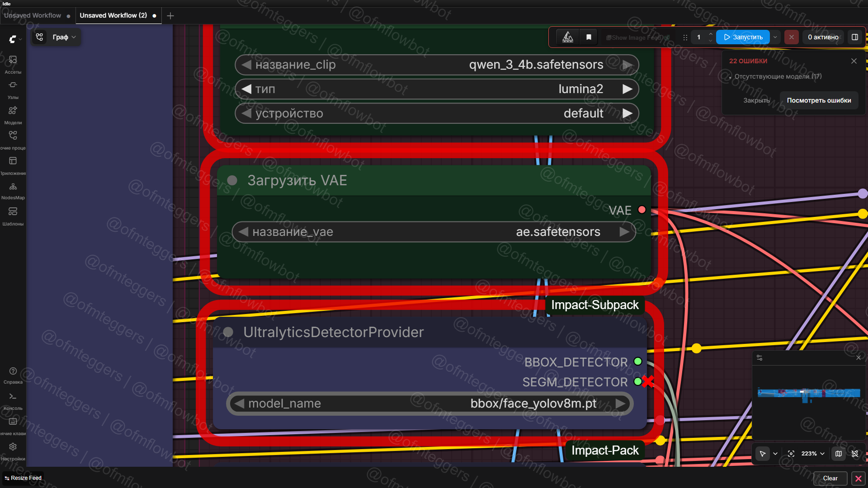This screenshot has width=868, height=488.
Task: Click the Templates sidebar icon
Action: click(13, 216)
